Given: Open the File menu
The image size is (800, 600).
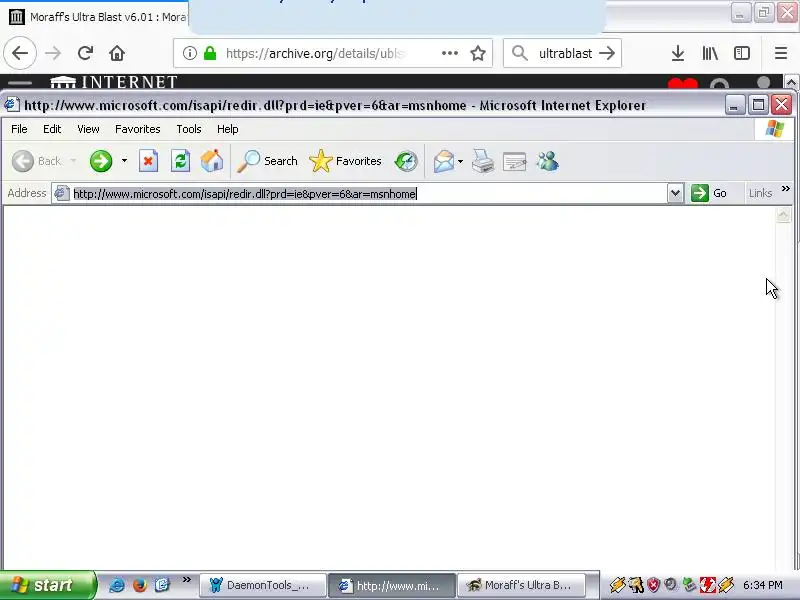Looking at the screenshot, I should pyautogui.click(x=19, y=129).
